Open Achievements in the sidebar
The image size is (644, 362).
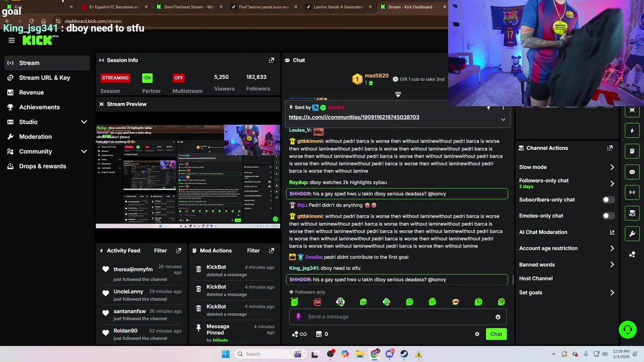(x=47, y=107)
